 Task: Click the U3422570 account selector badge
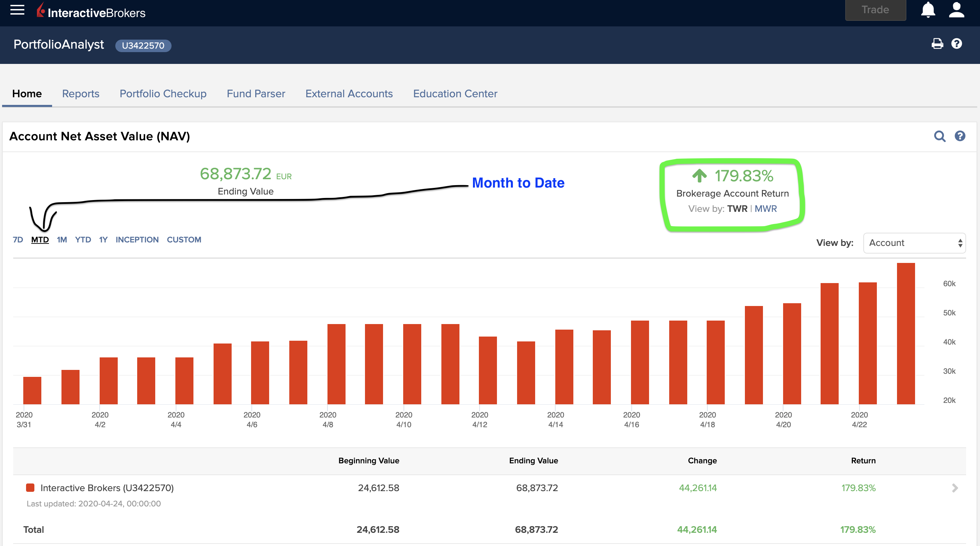pos(143,45)
